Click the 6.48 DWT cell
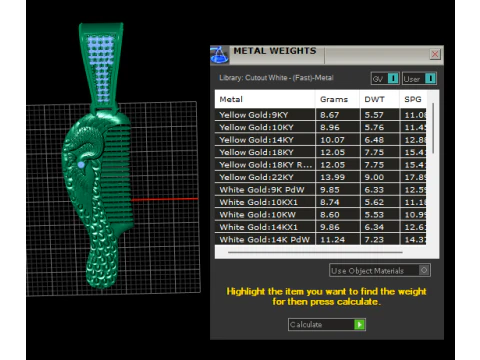This screenshot has height=360, width=480. pyautogui.click(x=379, y=140)
